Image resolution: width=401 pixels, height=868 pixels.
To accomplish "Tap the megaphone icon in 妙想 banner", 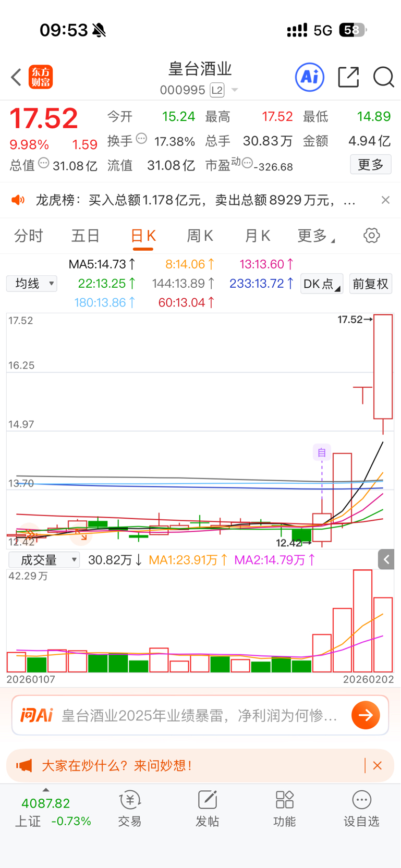I will pyautogui.click(x=24, y=765).
